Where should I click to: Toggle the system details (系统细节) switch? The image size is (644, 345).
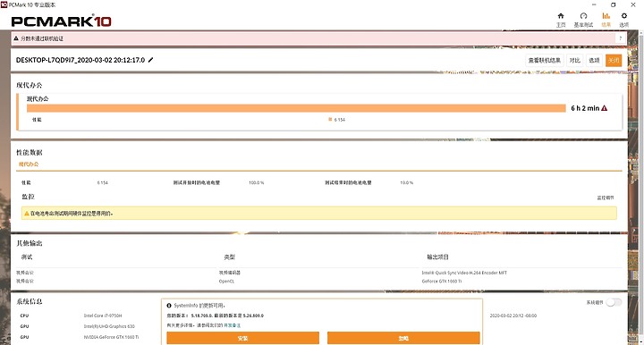(x=614, y=302)
